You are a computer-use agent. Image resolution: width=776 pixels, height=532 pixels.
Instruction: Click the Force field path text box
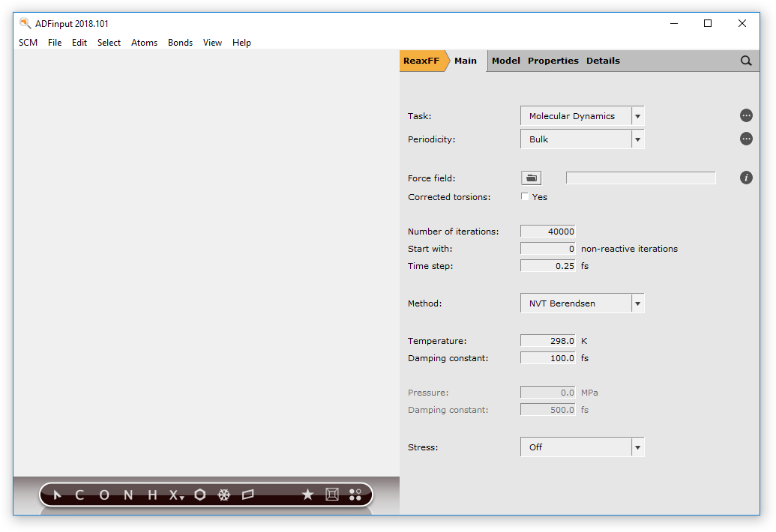coord(640,178)
